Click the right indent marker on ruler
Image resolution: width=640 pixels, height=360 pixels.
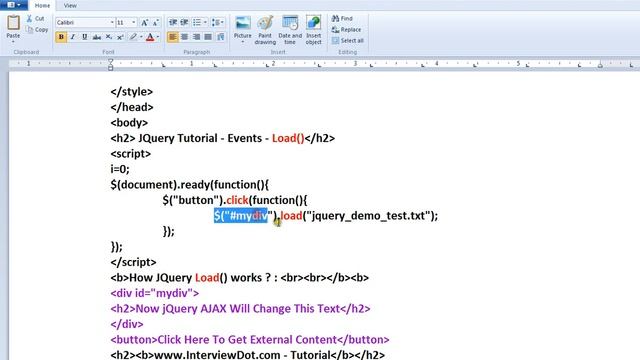point(600,65)
